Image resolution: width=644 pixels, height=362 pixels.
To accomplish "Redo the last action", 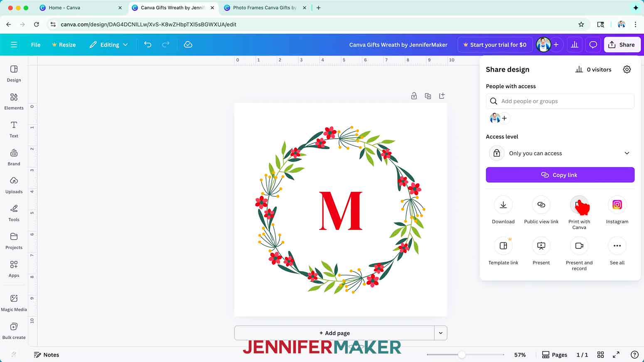I will (165, 44).
